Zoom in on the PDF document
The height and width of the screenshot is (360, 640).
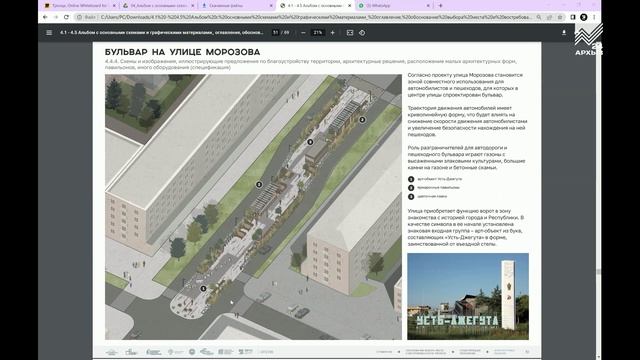click(333, 33)
